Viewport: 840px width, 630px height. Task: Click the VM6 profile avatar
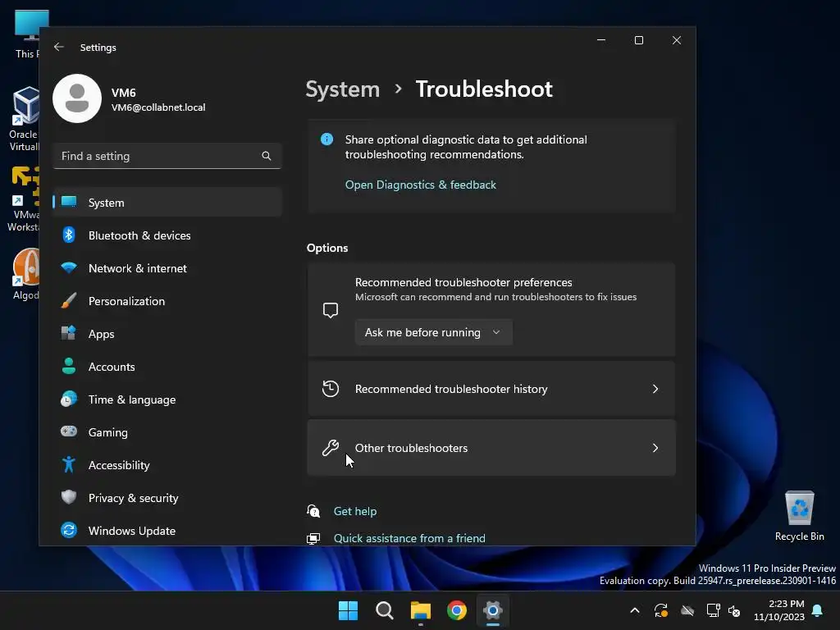coord(77,98)
